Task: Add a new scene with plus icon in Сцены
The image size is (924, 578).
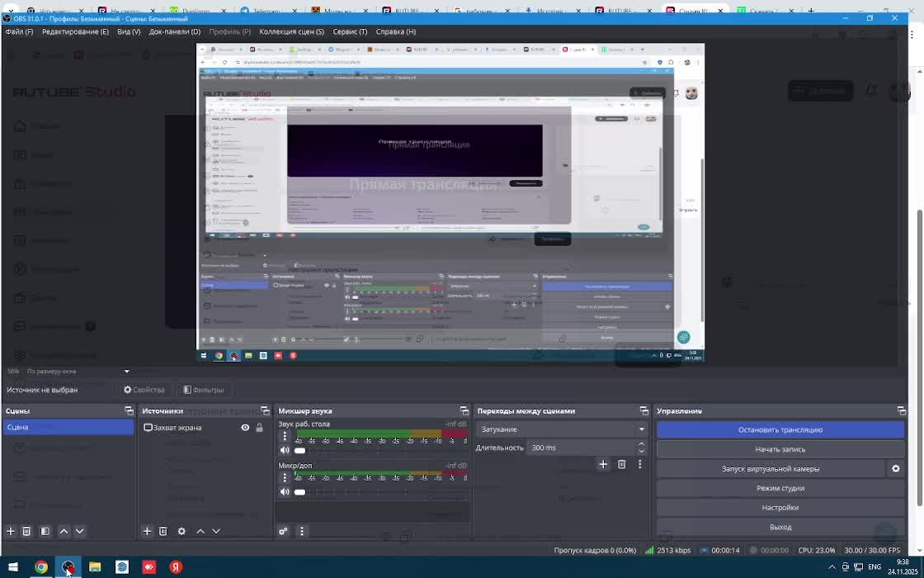Action: click(10, 532)
